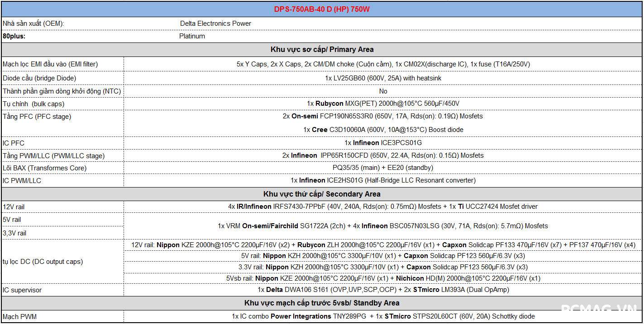This screenshot has height=324, width=644.
Task: Click the ICE2HS01G LLC resonant converter cell
Action: pyautogui.click(x=383, y=180)
